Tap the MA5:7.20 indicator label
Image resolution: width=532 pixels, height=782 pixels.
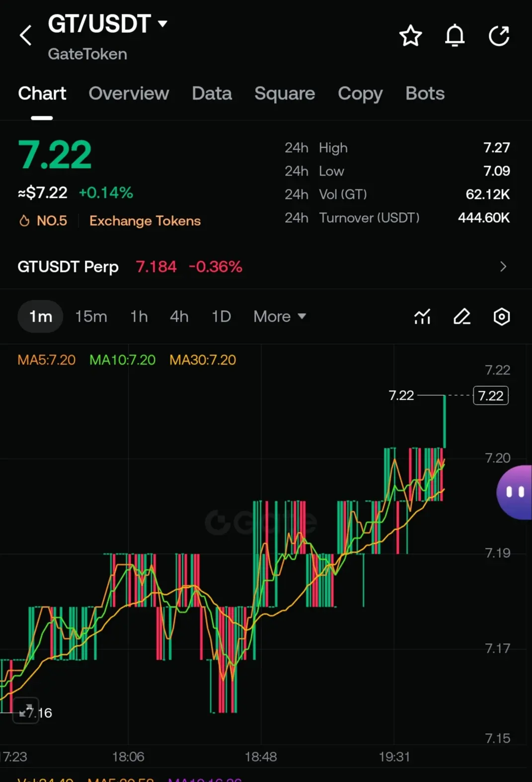(x=47, y=360)
